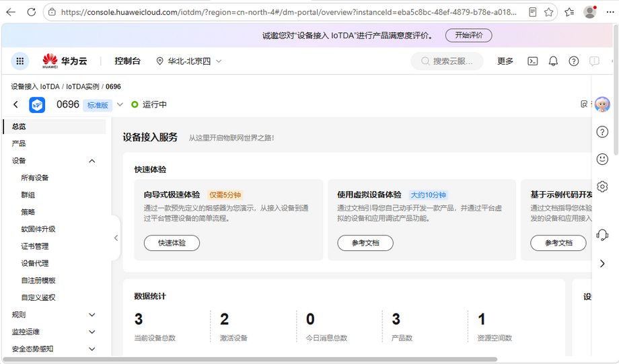Select 总览 in the side menu
Screen dimensions: 619x364
click(x=54, y=126)
